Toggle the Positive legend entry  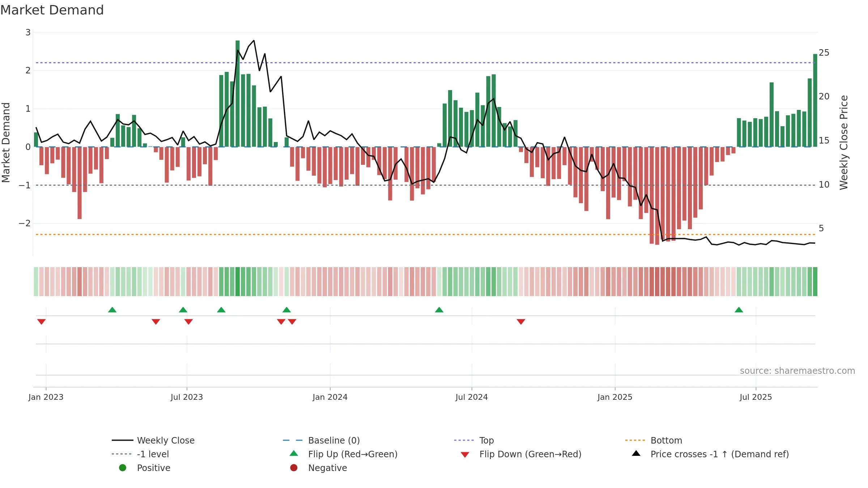tap(144, 468)
